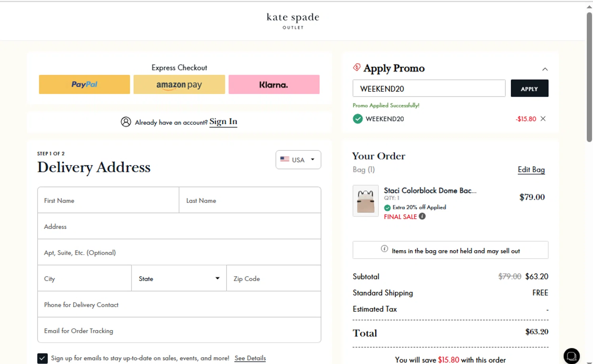Click the Total amount $63.20
The image size is (593, 364).
pyautogui.click(x=536, y=332)
